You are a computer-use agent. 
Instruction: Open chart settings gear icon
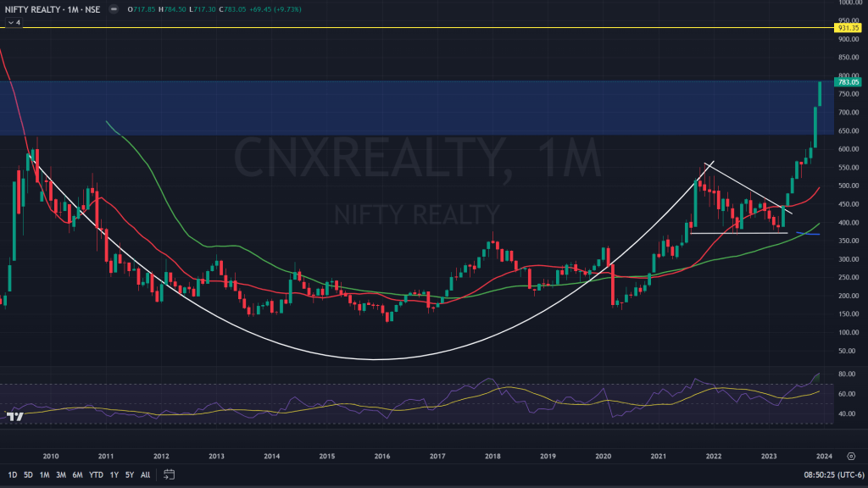850,454
